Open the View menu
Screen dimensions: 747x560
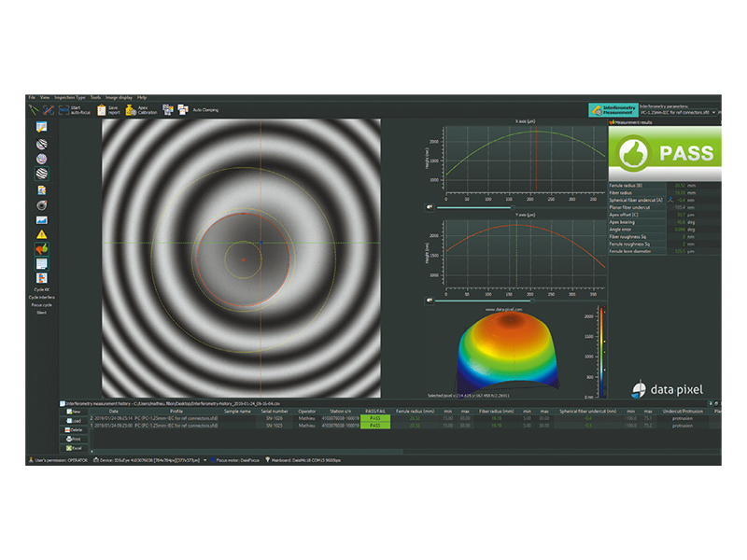(45, 97)
